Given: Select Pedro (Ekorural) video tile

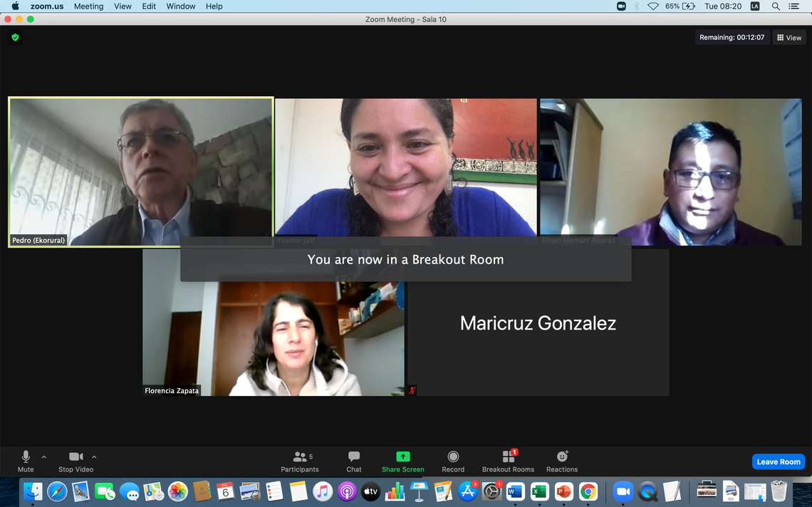Looking at the screenshot, I should (x=140, y=172).
